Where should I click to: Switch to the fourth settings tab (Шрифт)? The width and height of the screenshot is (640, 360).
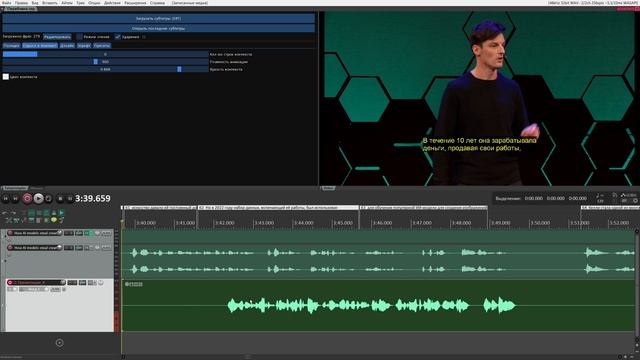[84, 46]
